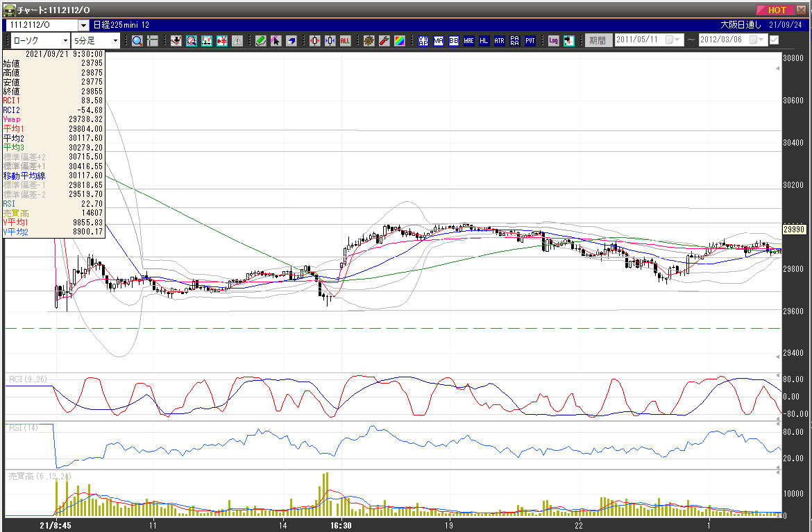
Task: Toggle the PVT pivot indicator
Action: (x=530, y=40)
